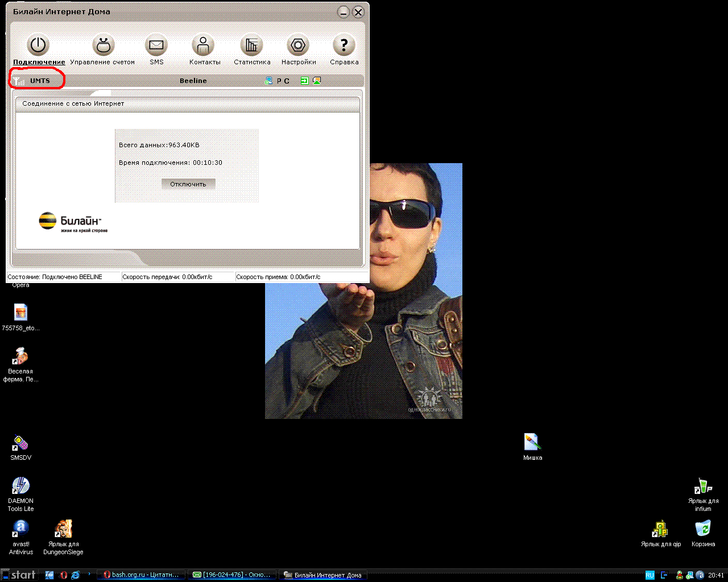Open the Windows start menu
This screenshot has height=582, width=728.
(x=19, y=575)
